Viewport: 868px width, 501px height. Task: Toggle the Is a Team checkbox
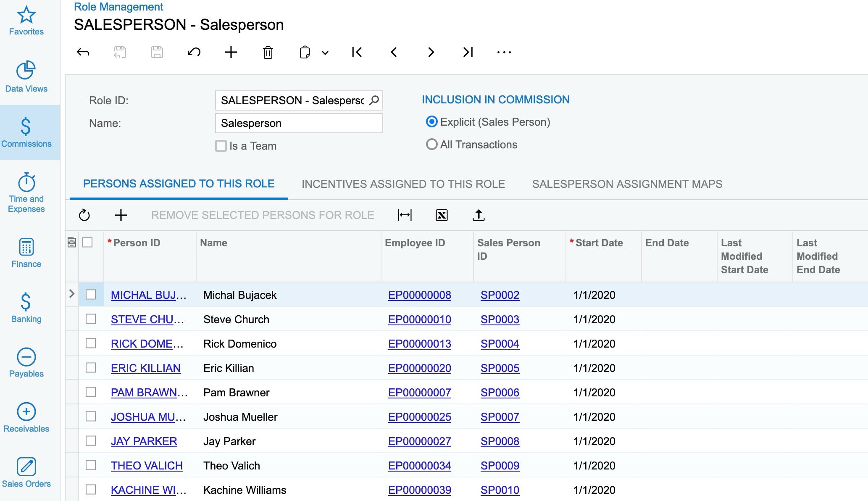pos(221,146)
